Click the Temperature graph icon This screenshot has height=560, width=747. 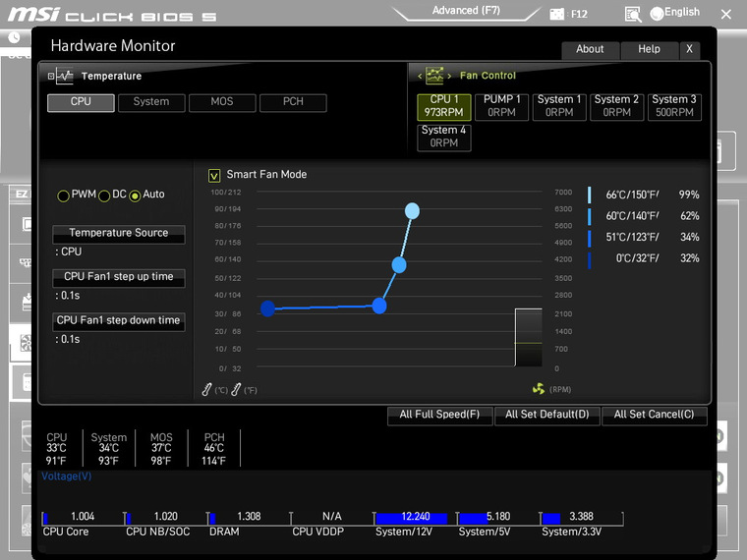click(x=64, y=76)
